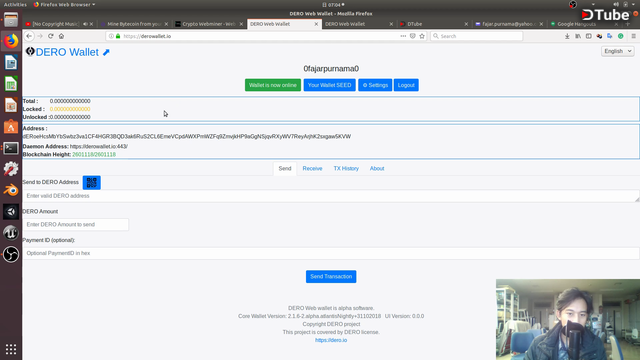
Task: Click the browser forward arrow
Action: coord(40,36)
